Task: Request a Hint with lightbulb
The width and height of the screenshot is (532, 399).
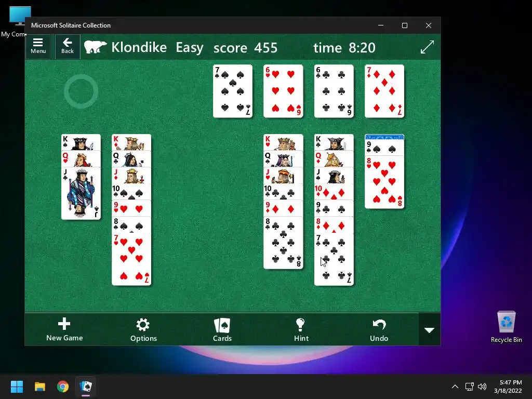Action: [x=301, y=329]
